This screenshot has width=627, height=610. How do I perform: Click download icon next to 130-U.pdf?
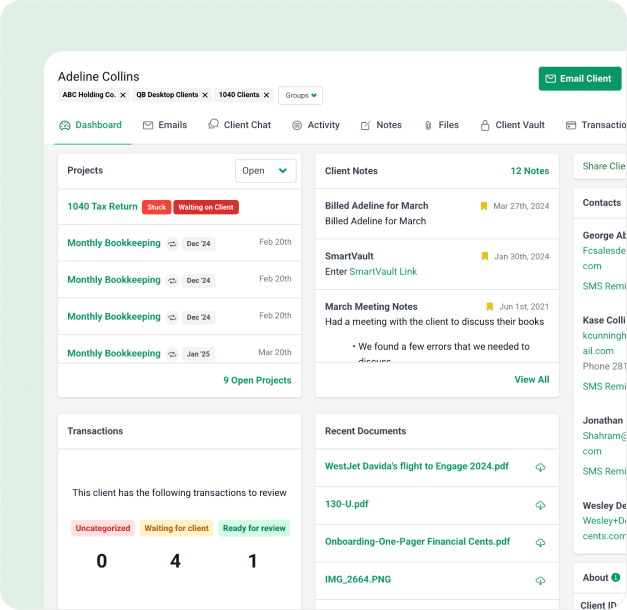540,505
